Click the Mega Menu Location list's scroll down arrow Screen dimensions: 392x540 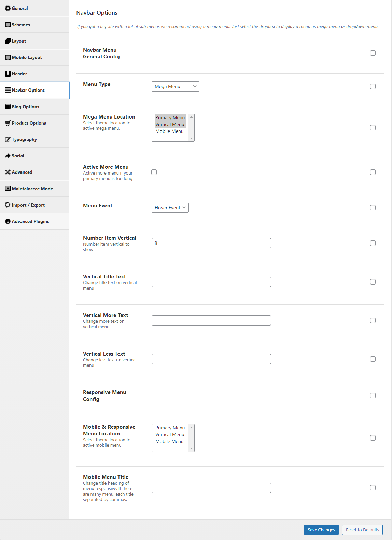tap(192, 138)
